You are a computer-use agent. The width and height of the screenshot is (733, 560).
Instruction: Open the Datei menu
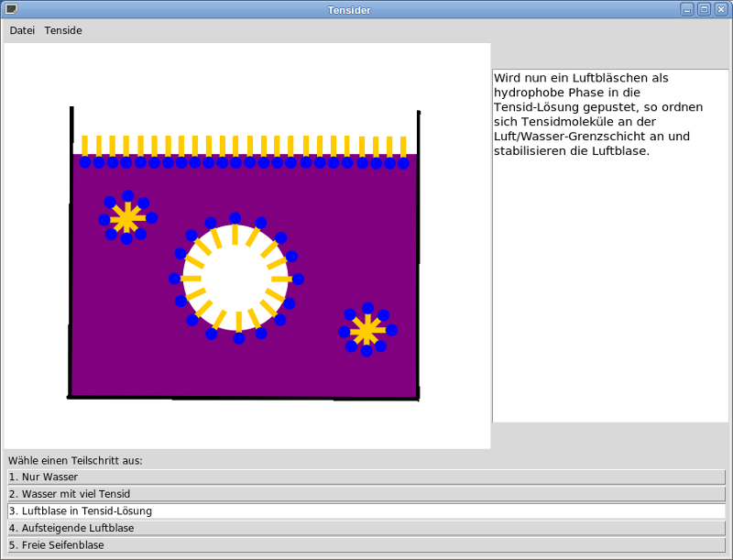22,30
